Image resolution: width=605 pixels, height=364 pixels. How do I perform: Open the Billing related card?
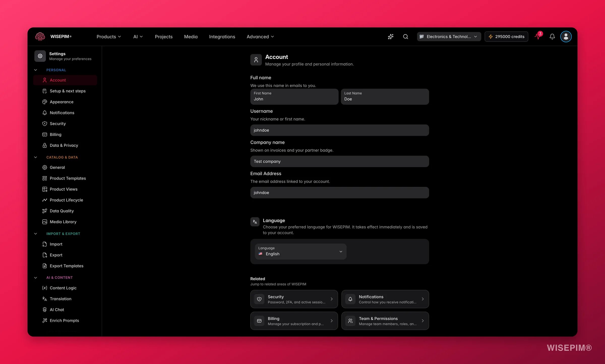pyautogui.click(x=294, y=321)
